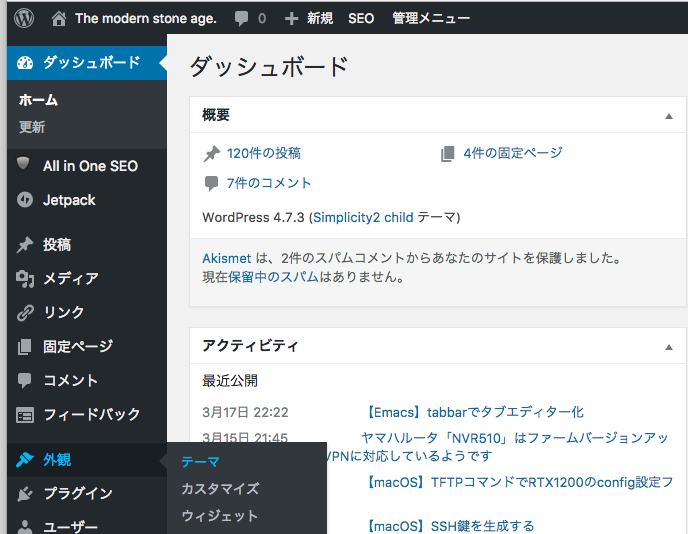Click the 概要 widget title
This screenshot has width=688, height=534.
pos(216,115)
